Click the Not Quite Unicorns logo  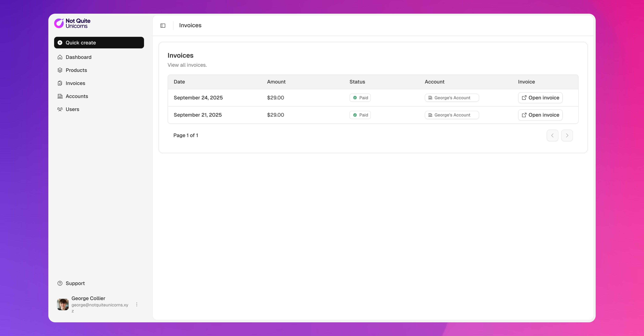point(72,23)
